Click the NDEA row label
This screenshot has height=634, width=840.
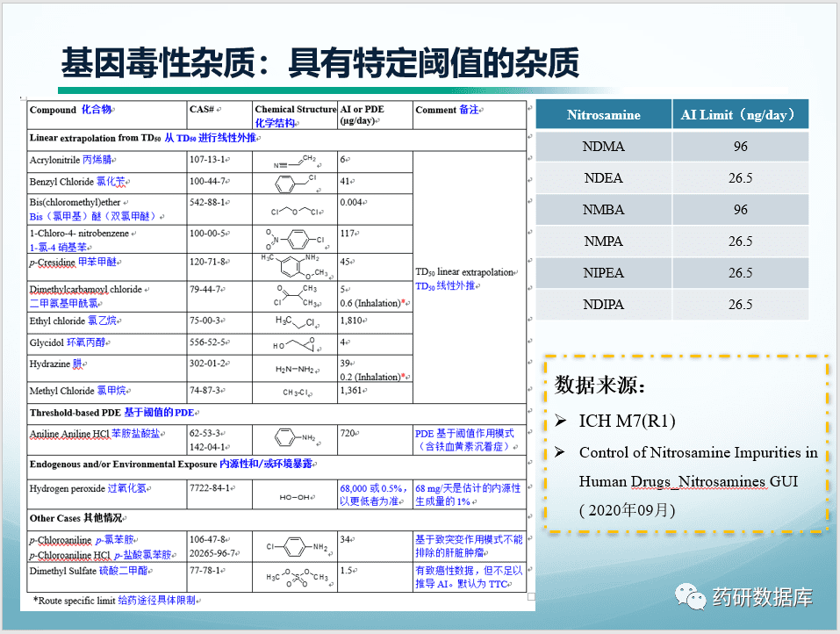tap(604, 178)
